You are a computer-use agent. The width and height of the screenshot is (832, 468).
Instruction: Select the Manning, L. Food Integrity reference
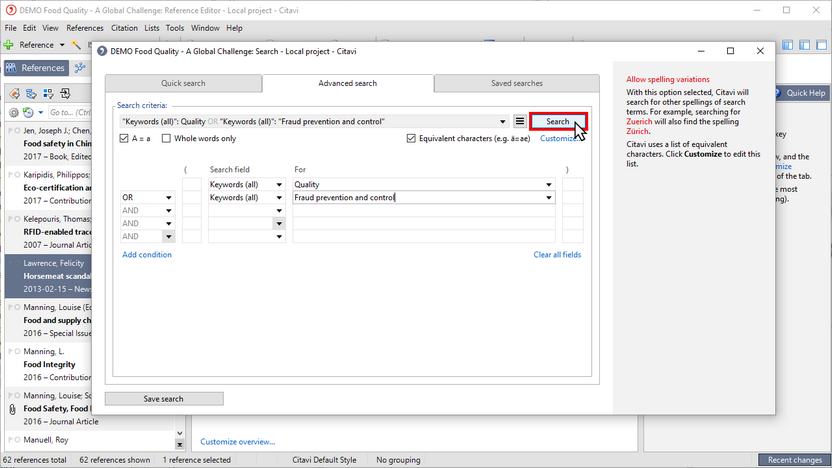click(x=48, y=365)
